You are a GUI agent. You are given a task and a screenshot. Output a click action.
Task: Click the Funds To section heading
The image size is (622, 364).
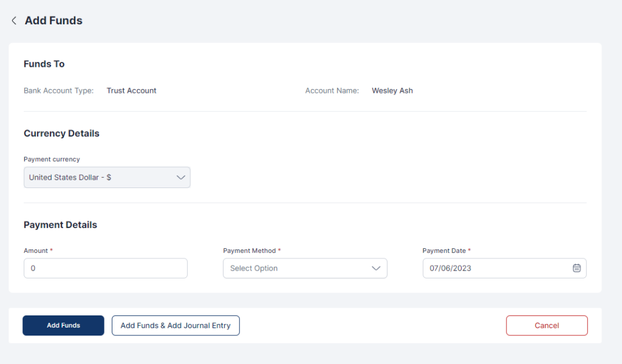[x=44, y=64]
